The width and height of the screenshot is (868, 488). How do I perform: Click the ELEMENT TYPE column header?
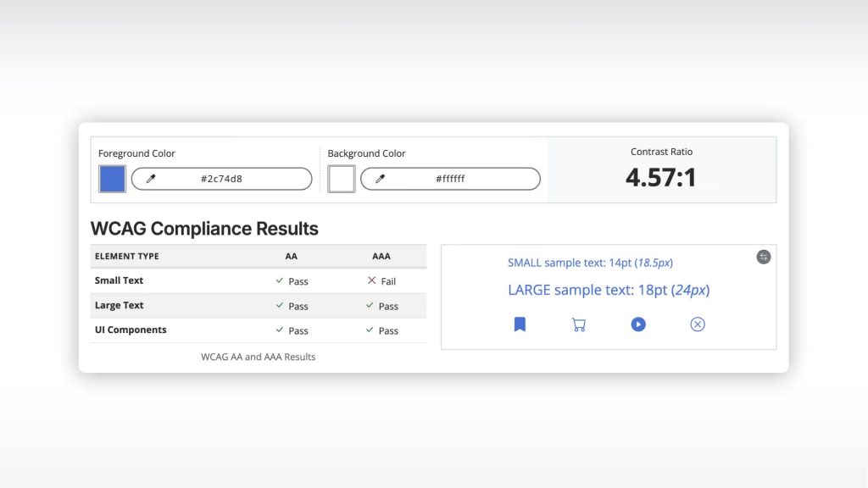point(127,256)
